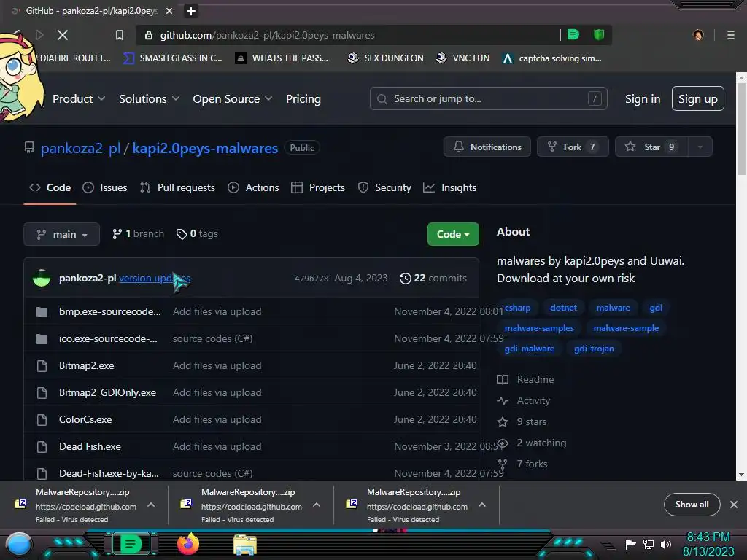This screenshot has width=747, height=560.
Task: Open the browser profile avatar
Action: (x=698, y=35)
